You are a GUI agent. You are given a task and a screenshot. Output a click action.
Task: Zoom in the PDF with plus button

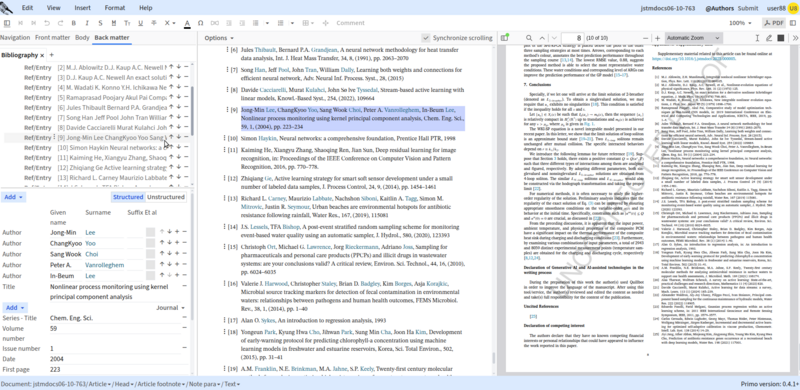[x=657, y=38]
